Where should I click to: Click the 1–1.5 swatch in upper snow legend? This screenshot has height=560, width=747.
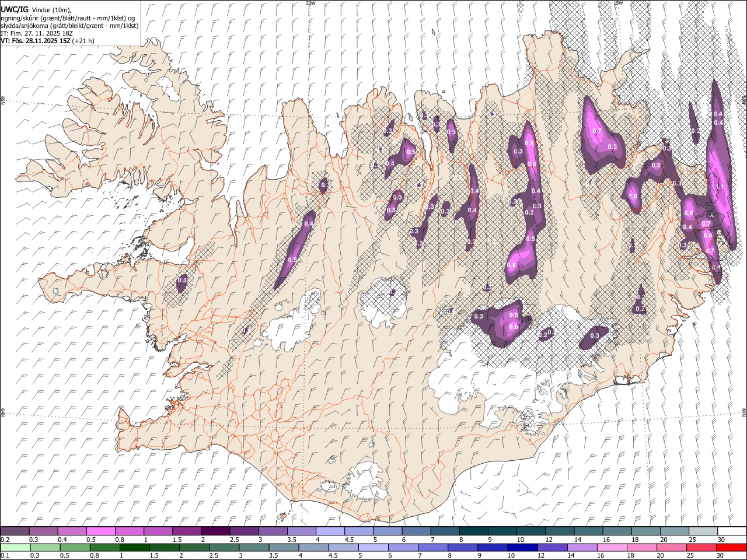click(x=158, y=531)
